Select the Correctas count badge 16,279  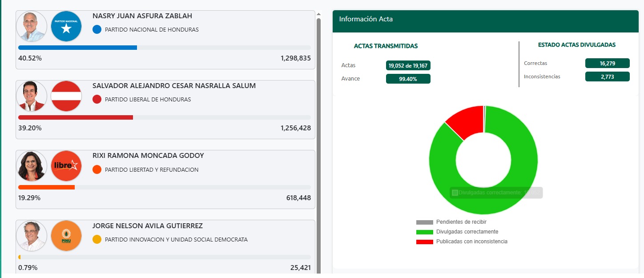[x=608, y=63]
